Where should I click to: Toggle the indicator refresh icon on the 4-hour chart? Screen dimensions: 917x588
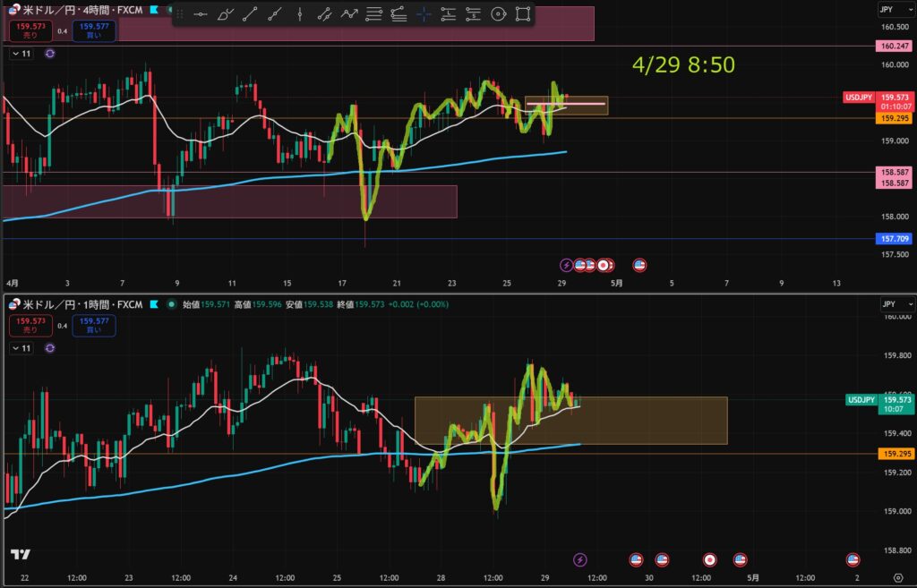pos(50,54)
